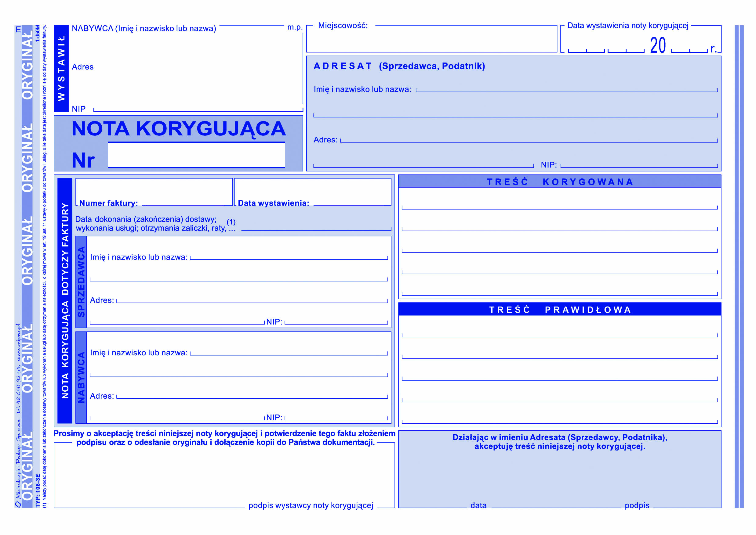
Task: Click the Adres field under NABYWCA
Action: (x=165, y=82)
